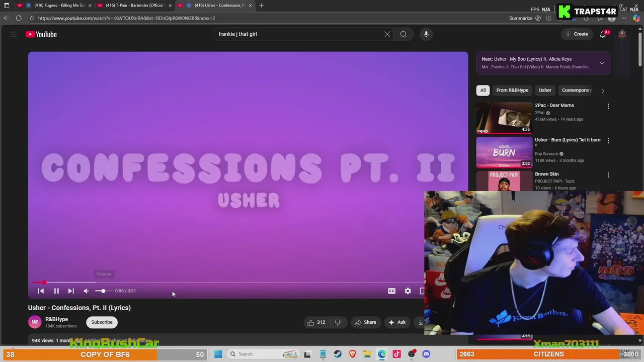Open the YouTube guide hamburger menu
644x362 pixels.
point(14,34)
